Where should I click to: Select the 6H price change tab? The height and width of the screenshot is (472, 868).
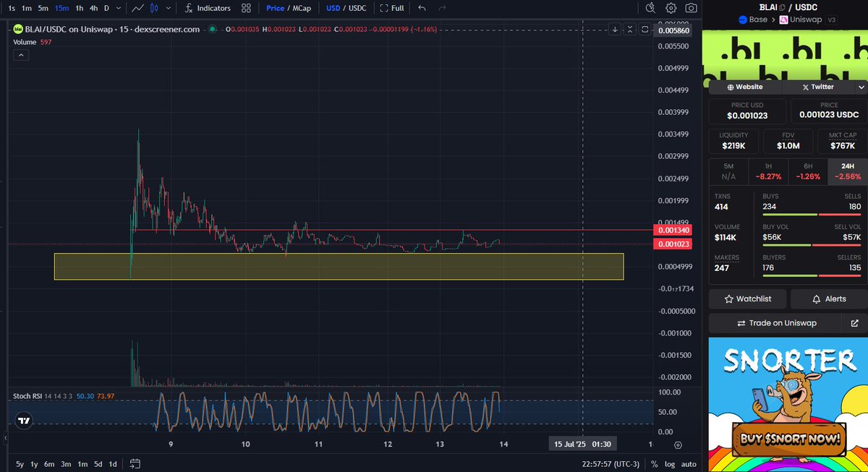807,171
